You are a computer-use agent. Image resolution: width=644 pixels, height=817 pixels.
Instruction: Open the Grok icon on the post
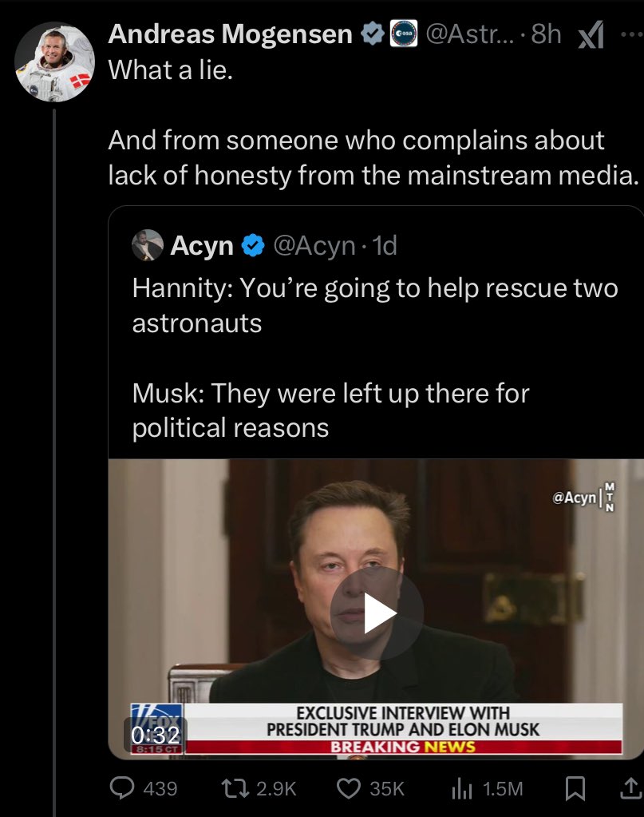[590, 35]
